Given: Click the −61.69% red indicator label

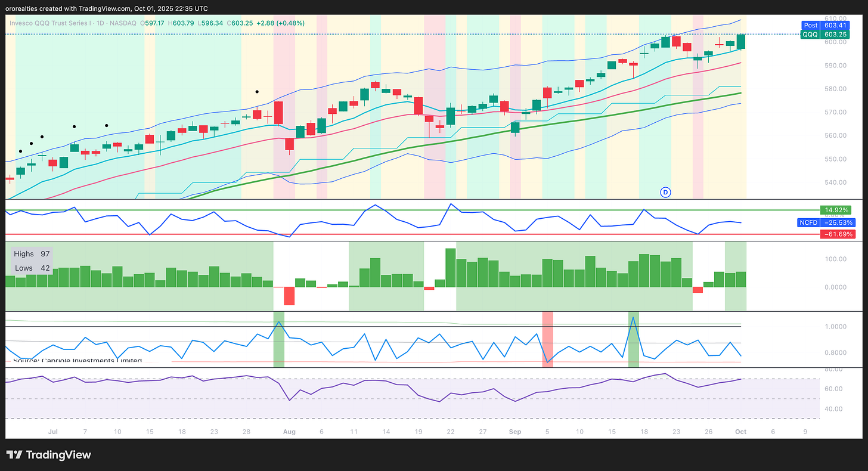Looking at the screenshot, I should point(838,234).
